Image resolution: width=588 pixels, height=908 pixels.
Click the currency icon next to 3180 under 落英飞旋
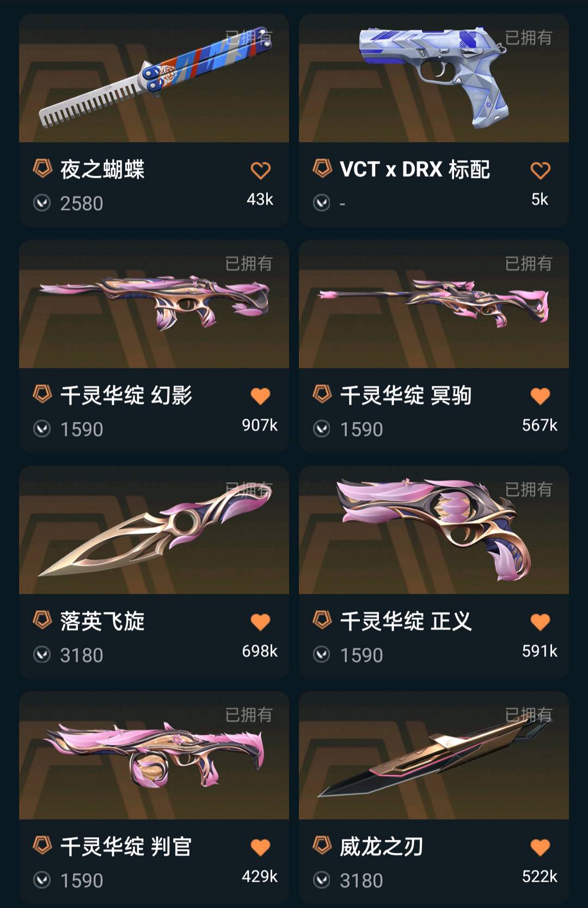(x=42, y=654)
